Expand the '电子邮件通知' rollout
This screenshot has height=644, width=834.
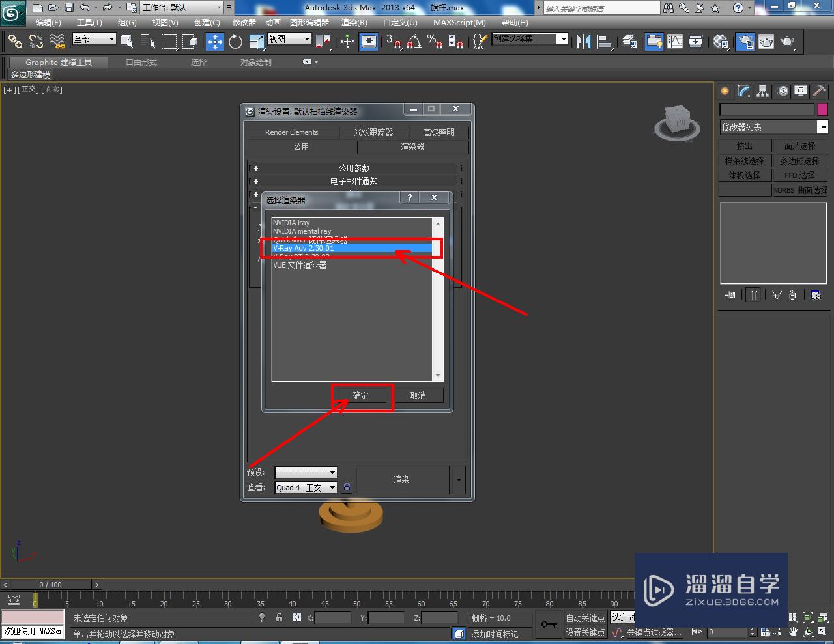[354, 181]
